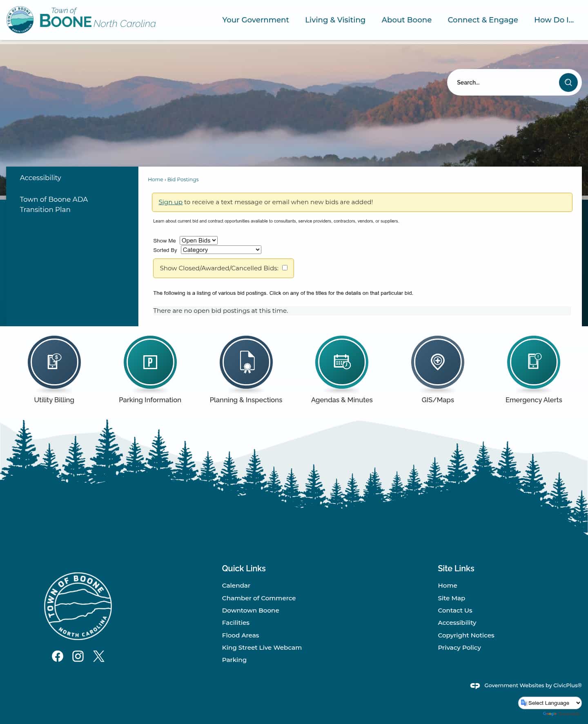Open the Utility Billing circle icon
Image resolution: width=588 pixels, height=724 pixels.
pos(54,362)
